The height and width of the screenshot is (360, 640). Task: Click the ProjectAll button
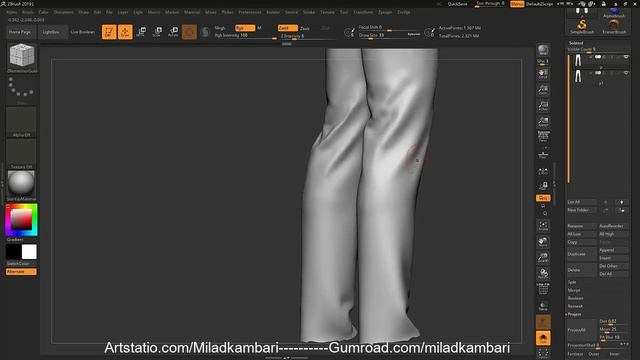click(x=581, y=330)
